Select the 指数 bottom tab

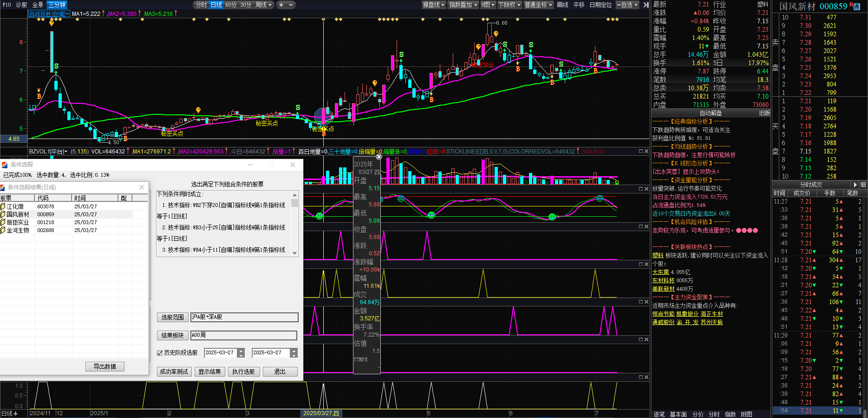[730, 414]
